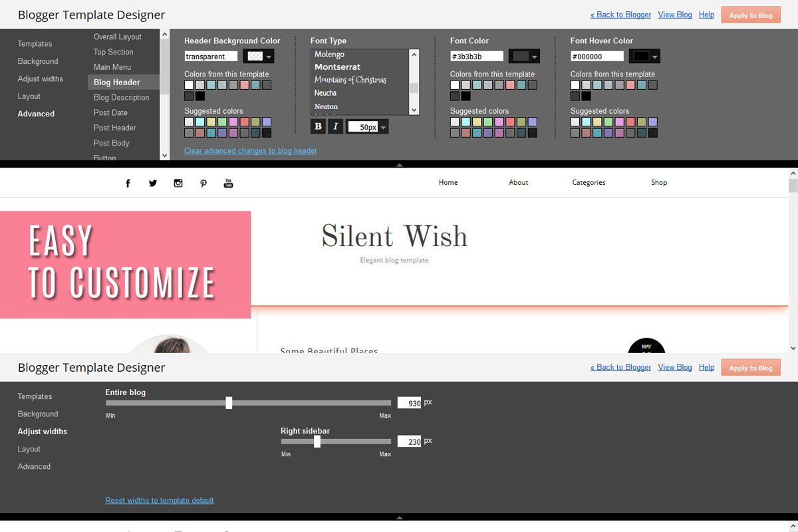Toggle the bold B font button
This screenshot has width=798, height=532.
coord(318,126)
